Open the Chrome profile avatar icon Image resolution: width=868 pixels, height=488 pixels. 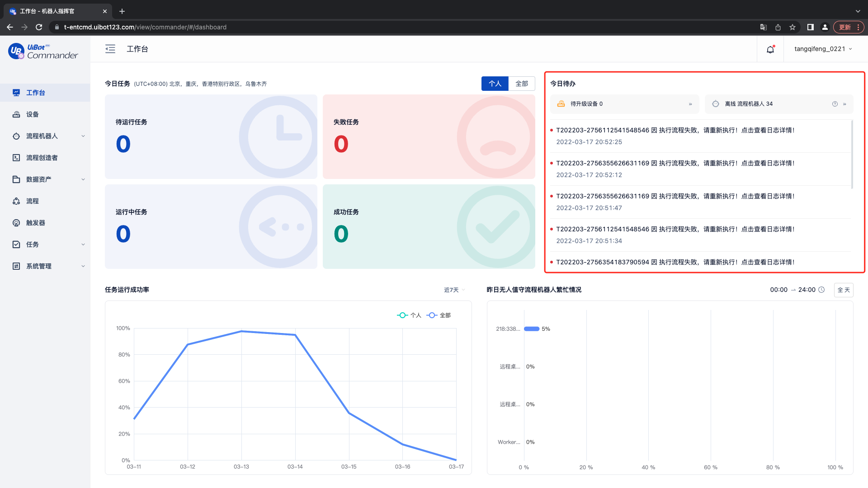coord(825,27)
